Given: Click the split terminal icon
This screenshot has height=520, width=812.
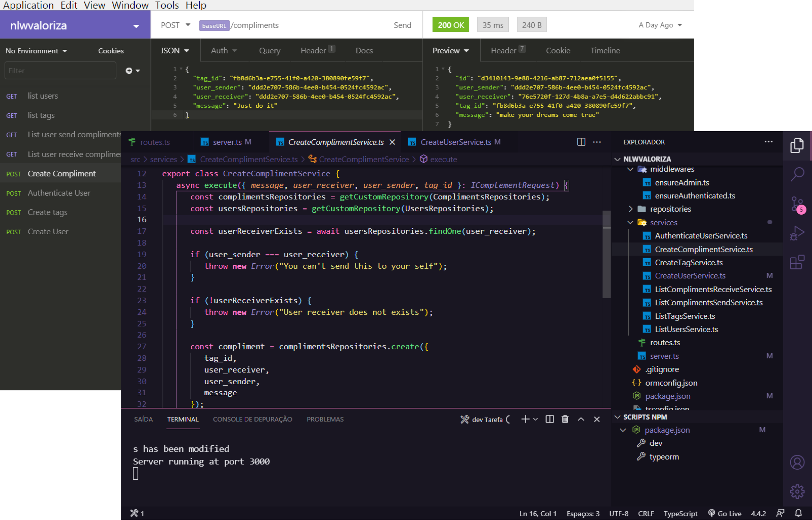Looking at the screenshot, I should 549,419.
